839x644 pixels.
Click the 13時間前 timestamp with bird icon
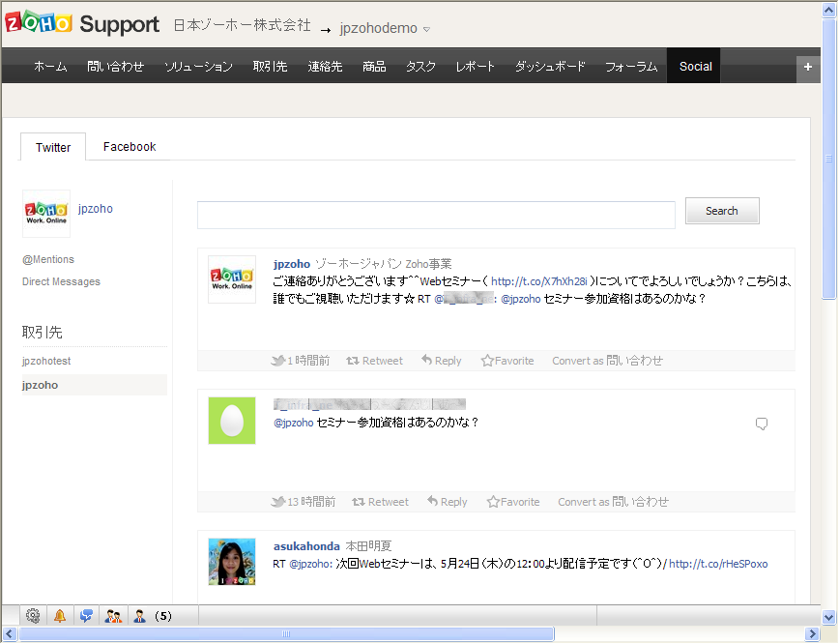(x=304, y=502)
